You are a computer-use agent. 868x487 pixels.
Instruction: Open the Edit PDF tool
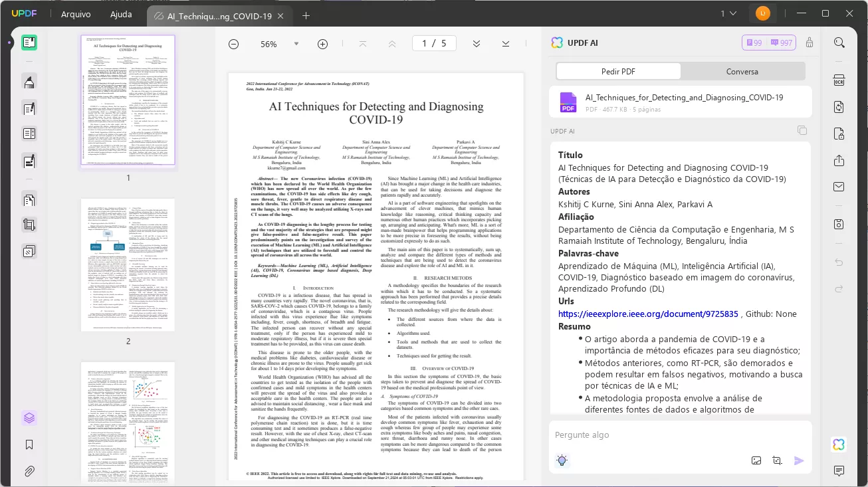[29, 108]
